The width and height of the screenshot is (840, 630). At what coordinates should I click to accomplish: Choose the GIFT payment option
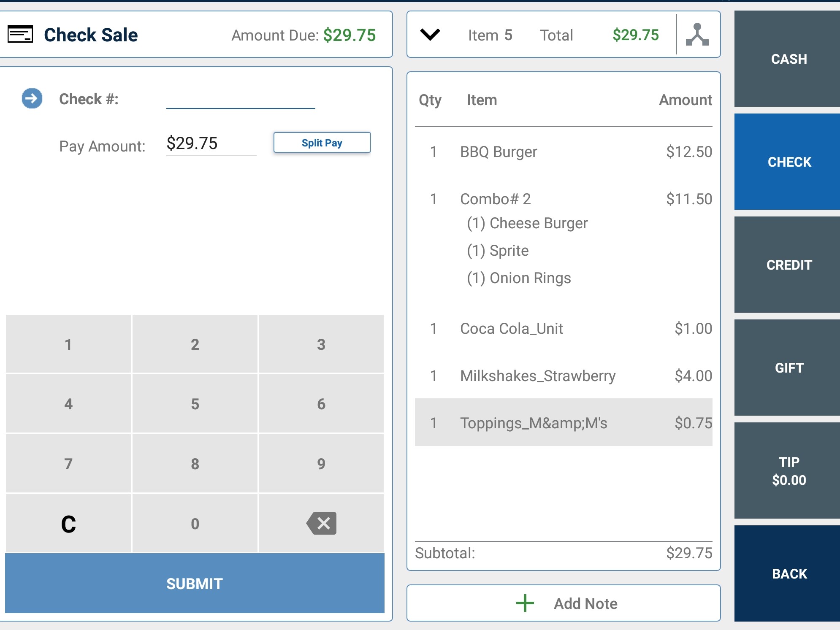788,368
